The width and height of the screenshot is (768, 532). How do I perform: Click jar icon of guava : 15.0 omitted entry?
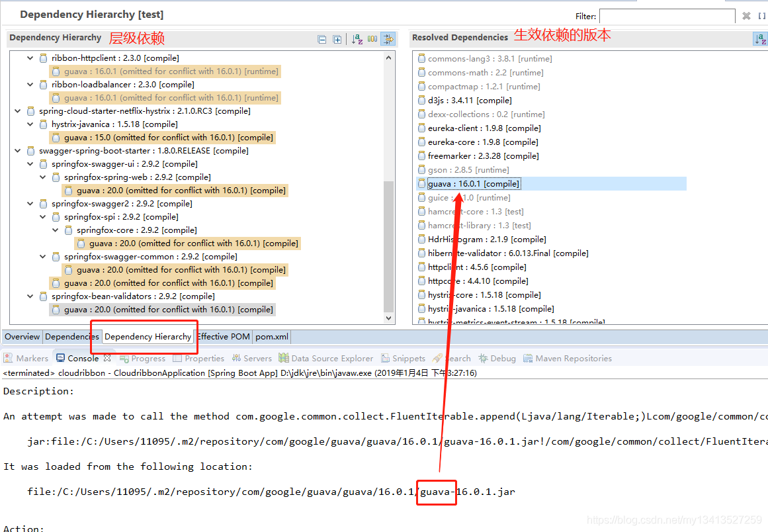tap(56, 138)
